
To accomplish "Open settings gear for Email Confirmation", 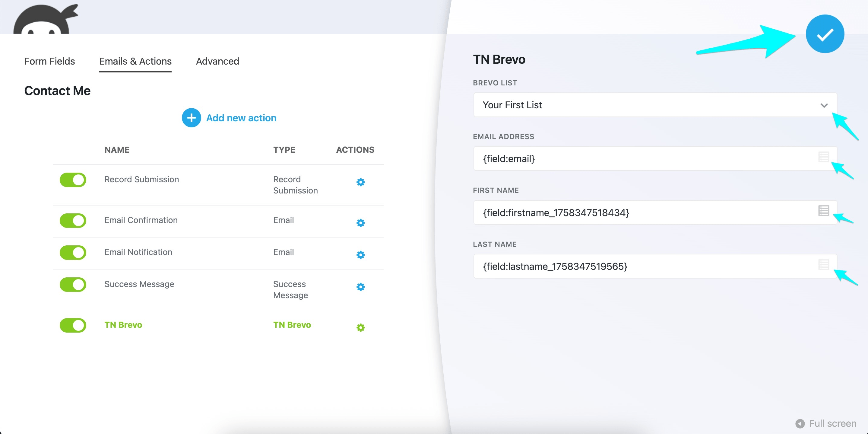I will point(360,223).
